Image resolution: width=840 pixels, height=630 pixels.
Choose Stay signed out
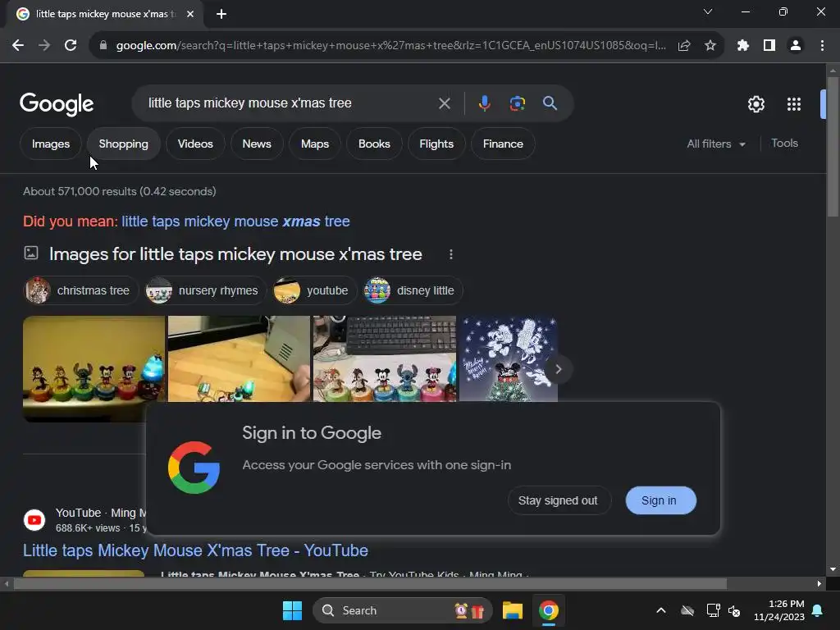tap(558, 500)
